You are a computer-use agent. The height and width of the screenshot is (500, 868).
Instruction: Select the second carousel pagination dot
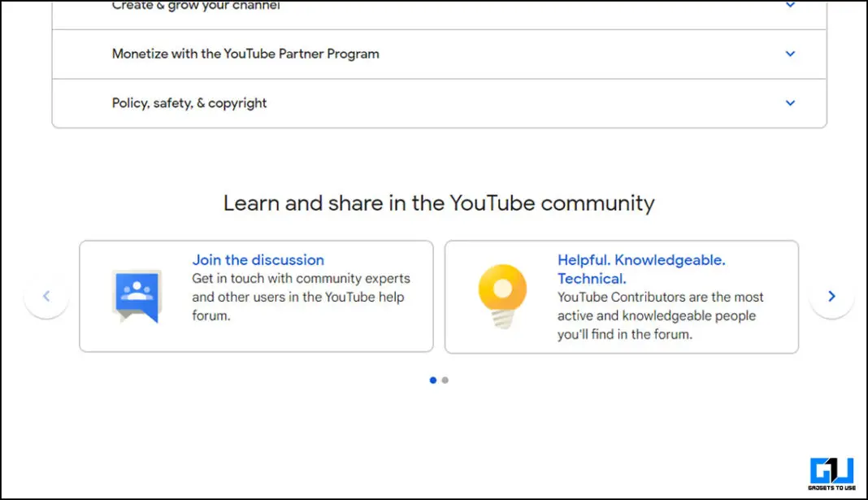point(445,380)
